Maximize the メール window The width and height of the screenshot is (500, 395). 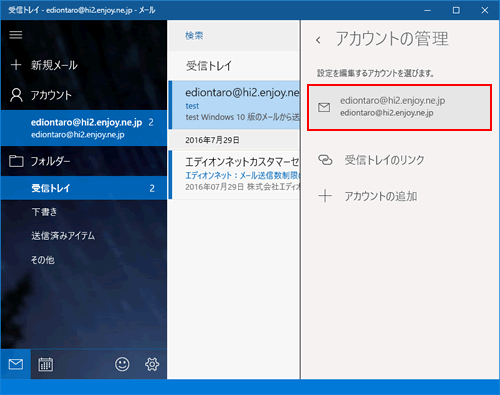tap(456, 10)
